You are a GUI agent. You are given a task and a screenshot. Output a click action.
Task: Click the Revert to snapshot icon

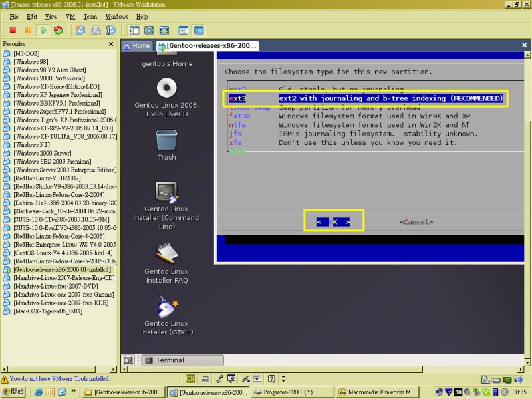tap(96, 30)
